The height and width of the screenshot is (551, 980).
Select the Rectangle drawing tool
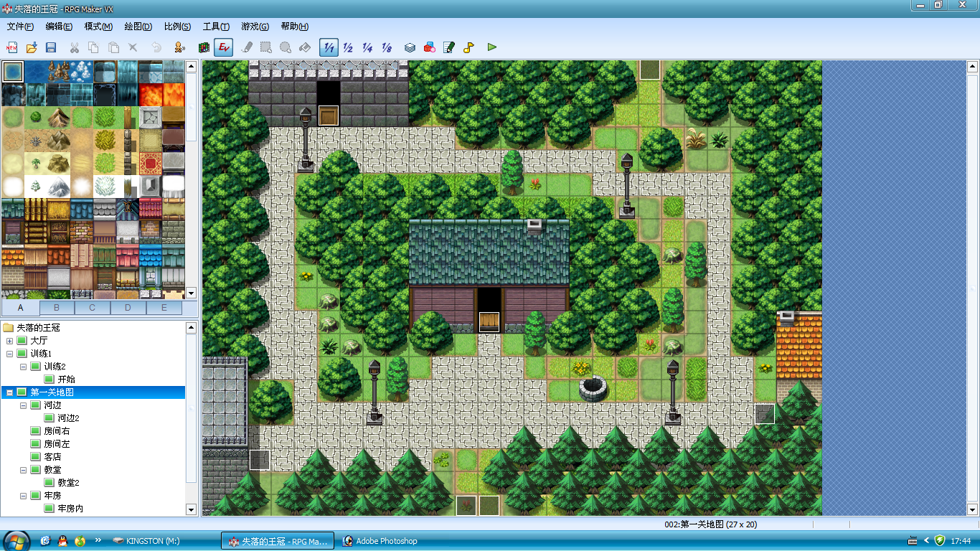(x=266, y=47)
